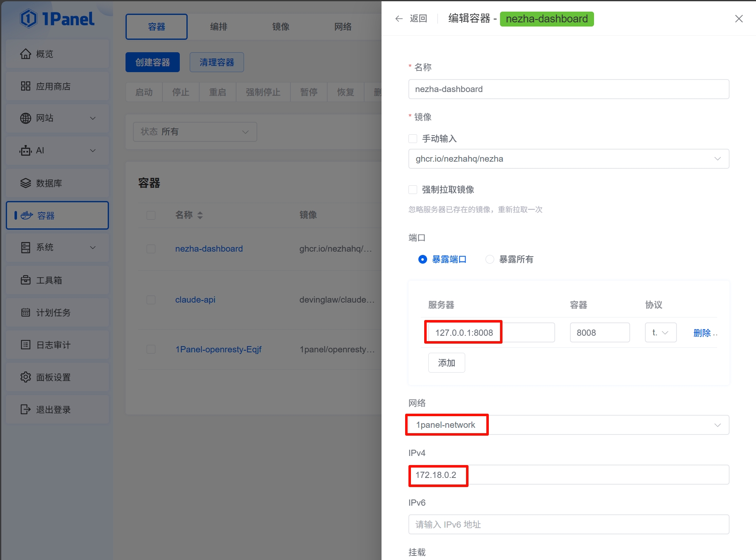This screenshot has height=560, width=756.
Task: Open the 概览 overview home icon
Action: 26,54
